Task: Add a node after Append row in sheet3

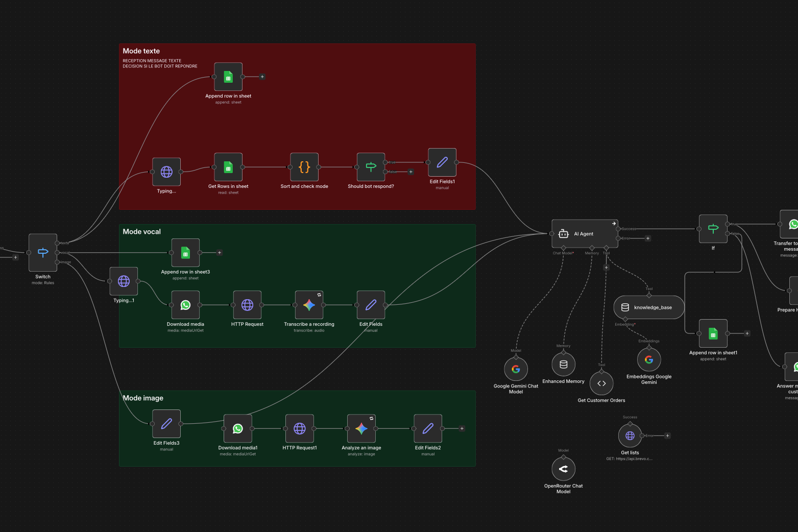Action: tap(220, 253)
